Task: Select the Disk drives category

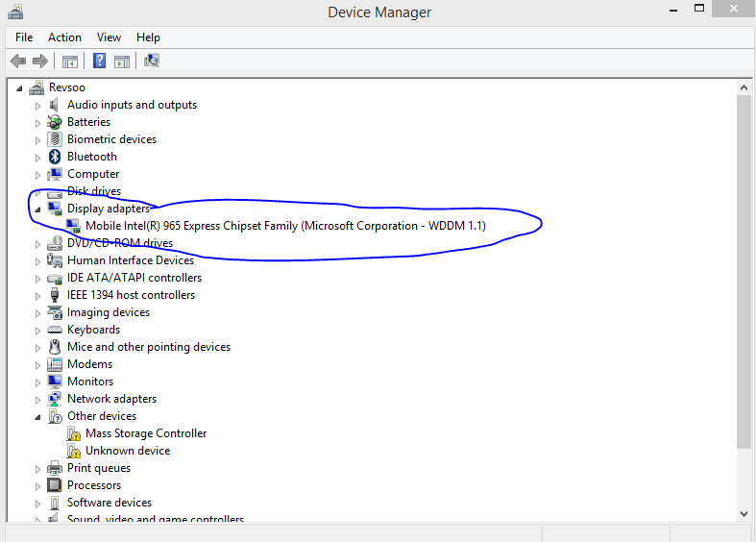Action: pos(94,191)
